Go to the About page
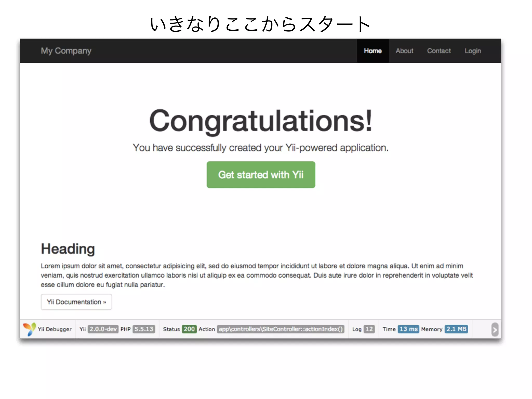This screenshot has width=532, height=399. [x=404, y=51]
